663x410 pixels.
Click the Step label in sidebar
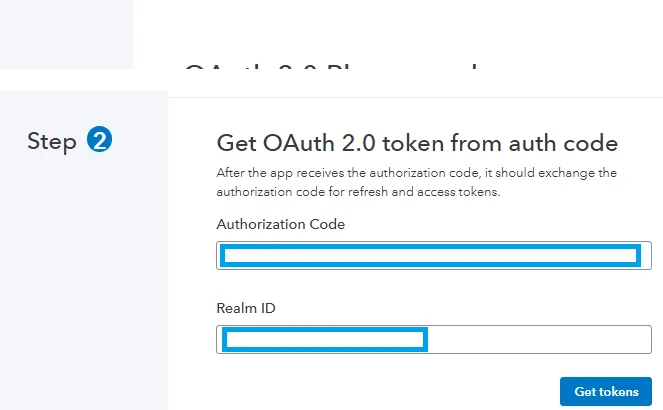tap(52, 142)
